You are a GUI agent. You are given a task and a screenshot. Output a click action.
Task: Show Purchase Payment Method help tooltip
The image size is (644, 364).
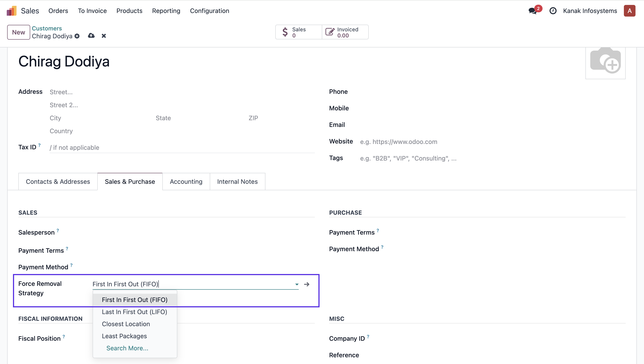pyautogui.click(x=382, y=247)
